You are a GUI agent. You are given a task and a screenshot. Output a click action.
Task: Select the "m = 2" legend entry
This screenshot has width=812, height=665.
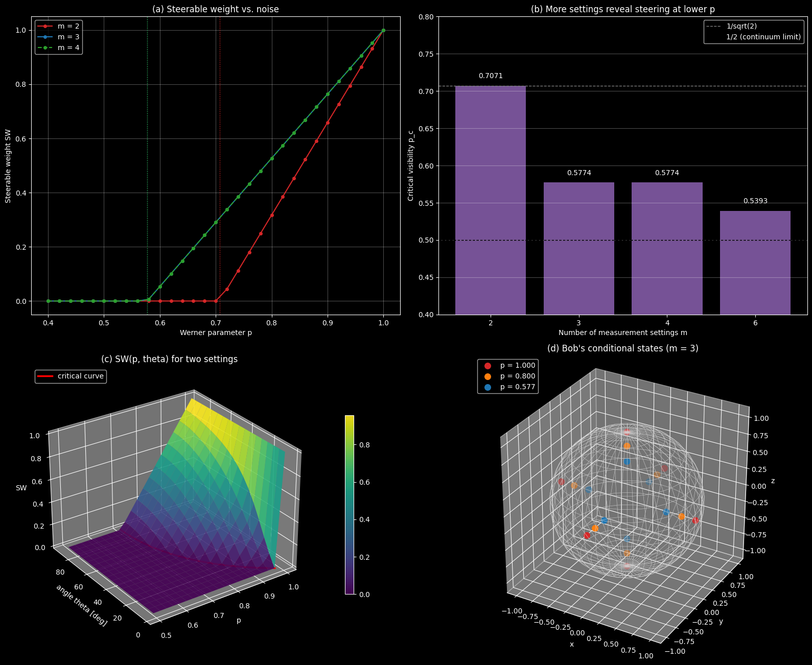pyautogui.click(x=58, y=26)
